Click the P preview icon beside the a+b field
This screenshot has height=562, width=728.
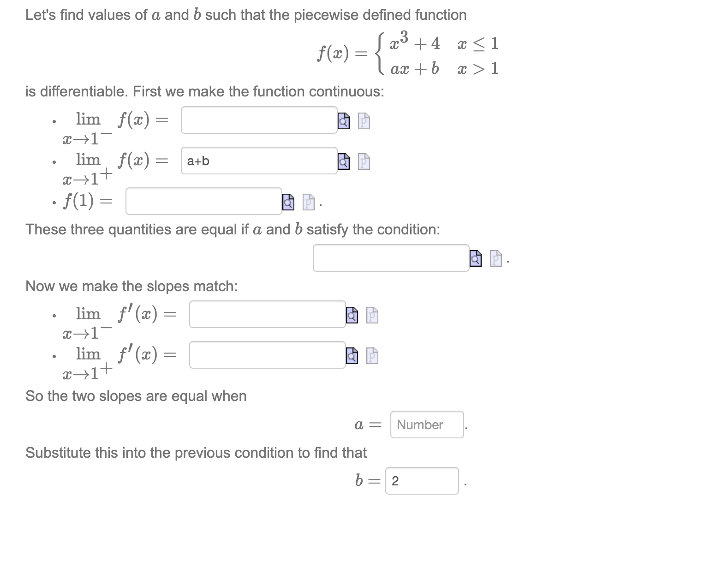pos(364,162)
